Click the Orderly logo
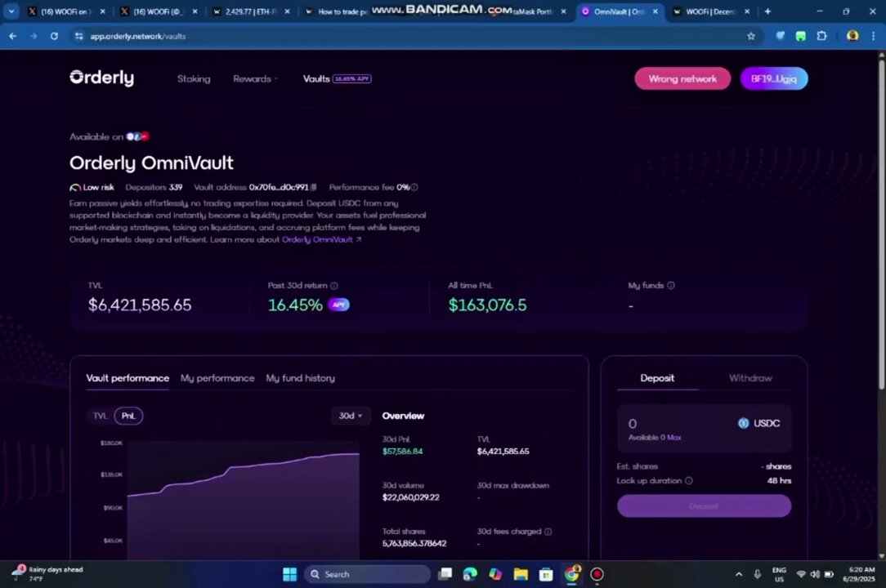The height and width of the screenshot is (588, 886). point(101,78)
